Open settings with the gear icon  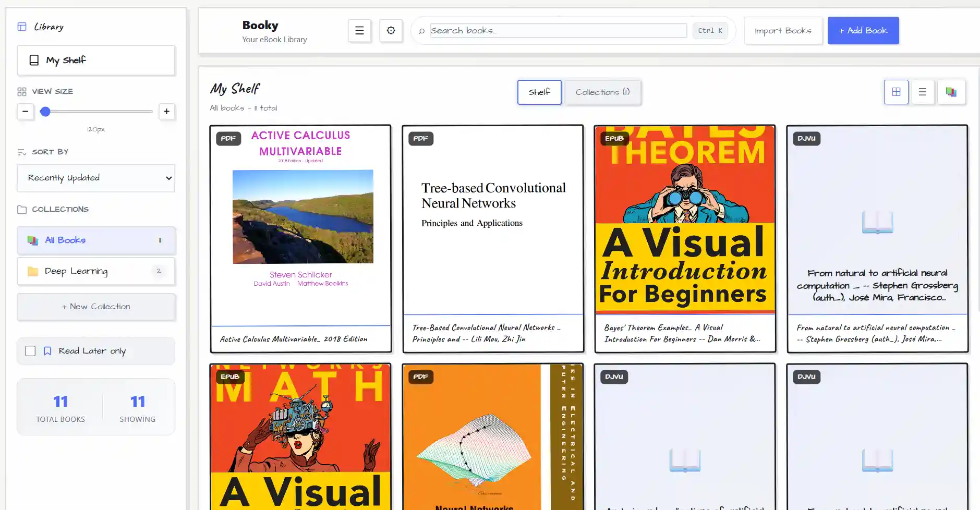coord(391,31)
